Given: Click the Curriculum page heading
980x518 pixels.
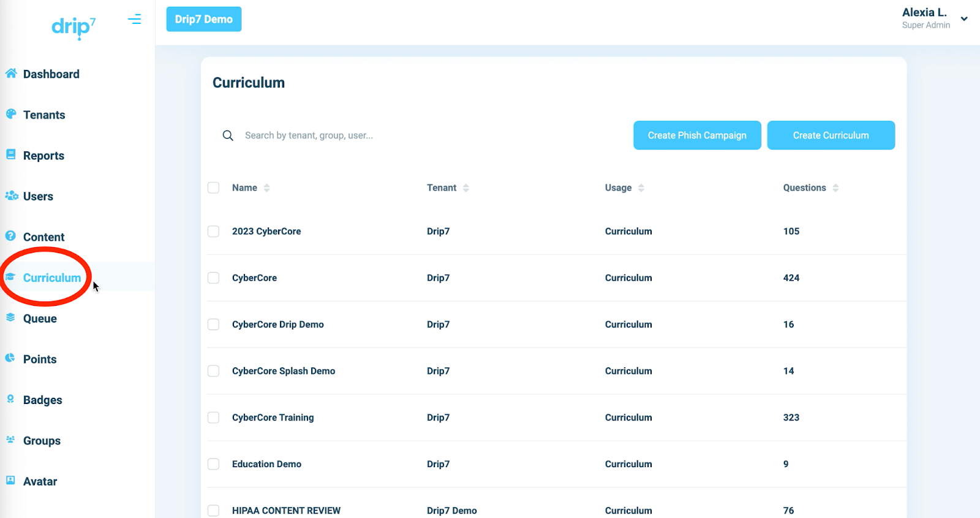Looking at the screenshot, I should 249,83.
